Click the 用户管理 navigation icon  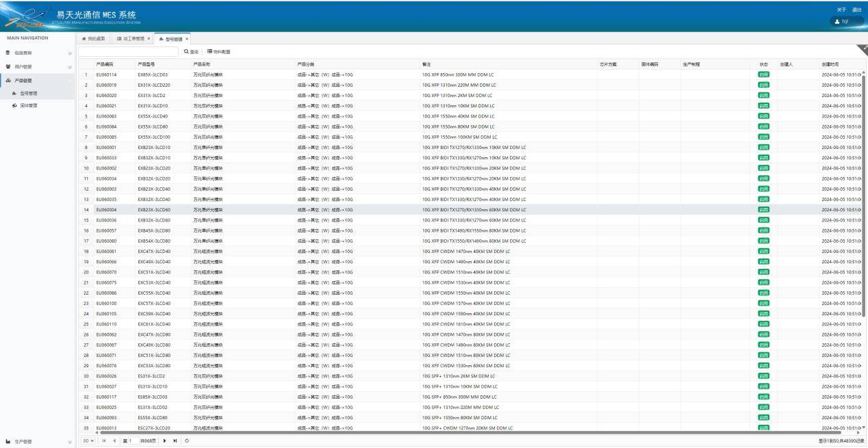pyautogui.click(x=8, y=67)
